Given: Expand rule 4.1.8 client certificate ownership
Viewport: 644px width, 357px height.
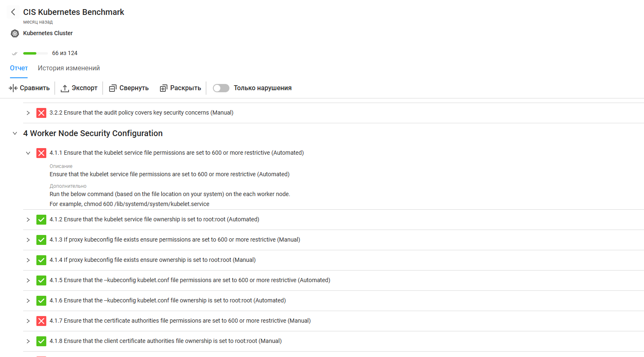Looking at the screenshot, I should (x=28, y=341).
